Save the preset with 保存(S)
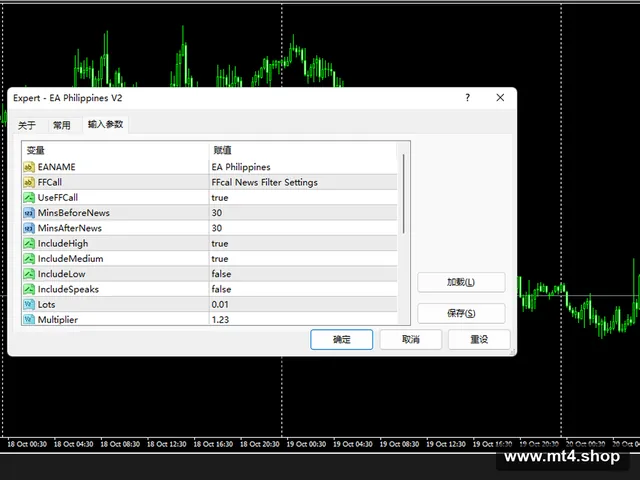 click(461, 313)
